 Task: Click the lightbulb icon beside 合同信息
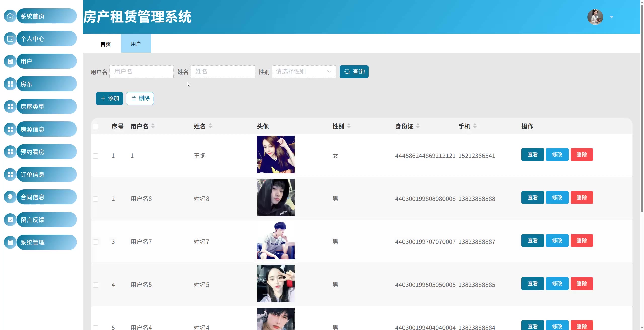10,197
